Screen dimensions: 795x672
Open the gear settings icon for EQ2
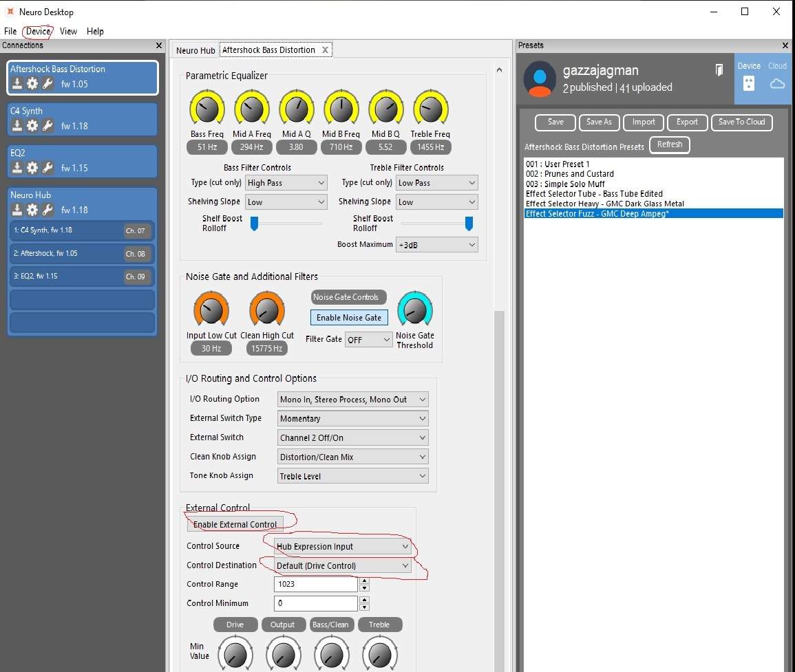[x=32, y=167]
